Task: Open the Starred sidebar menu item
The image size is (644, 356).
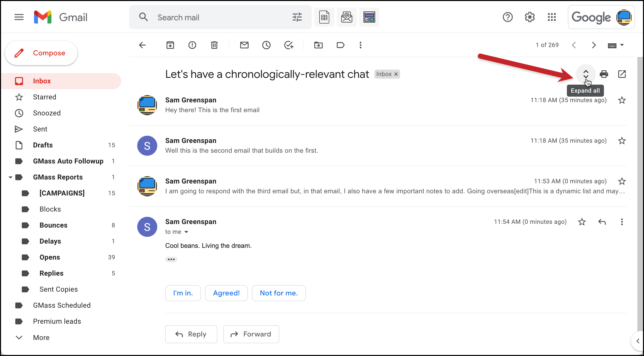Action: pos(44,97)
